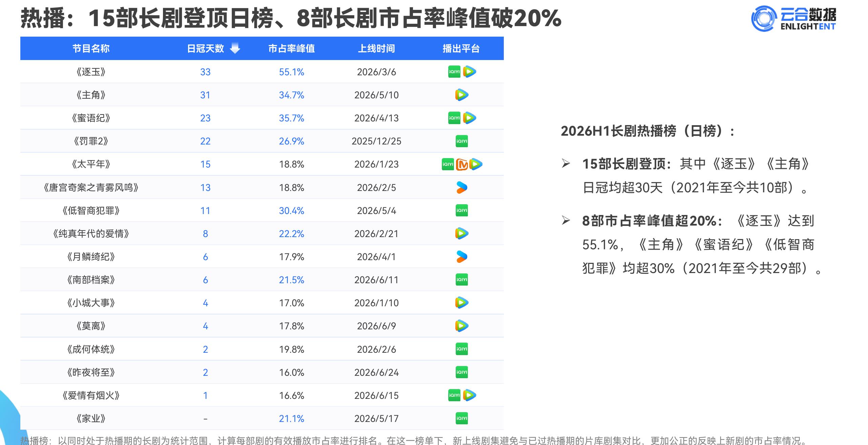Select the 《家业》 program name
This screenshot has height=445, width=868.
click(x=91, y=419)
